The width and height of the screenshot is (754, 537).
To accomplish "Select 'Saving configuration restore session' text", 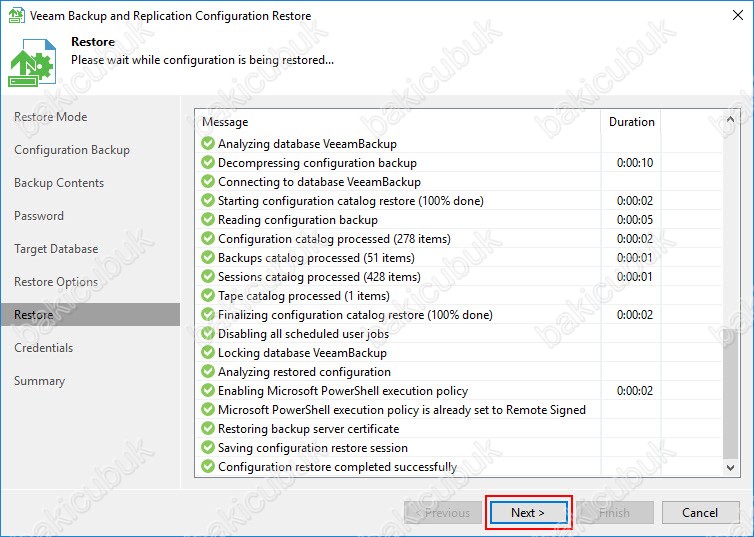I will tap(313, 448).
